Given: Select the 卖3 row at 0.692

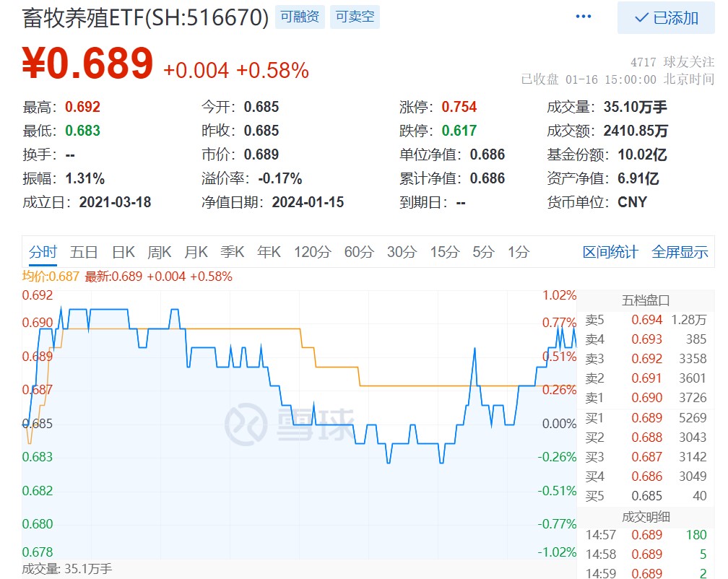Looking at the screenshot, I should pyautogui.click(x=646, y=359).
